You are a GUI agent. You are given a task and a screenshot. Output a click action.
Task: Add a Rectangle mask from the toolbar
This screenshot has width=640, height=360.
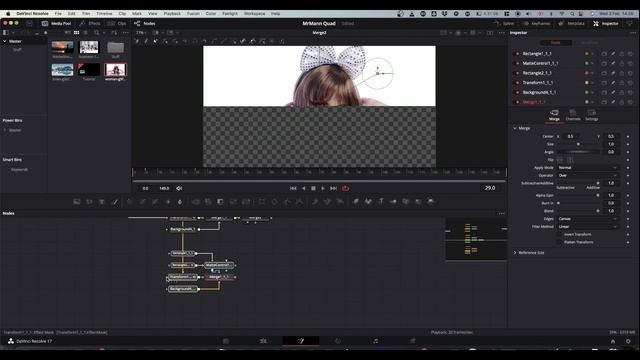[262, 202]
